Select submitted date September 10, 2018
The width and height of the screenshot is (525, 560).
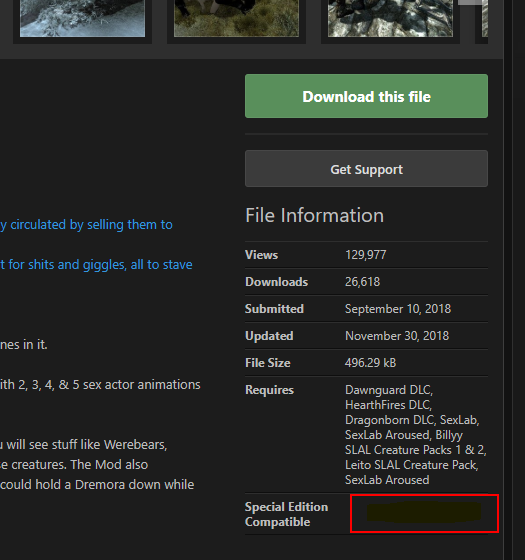click(x=398, y=309)
